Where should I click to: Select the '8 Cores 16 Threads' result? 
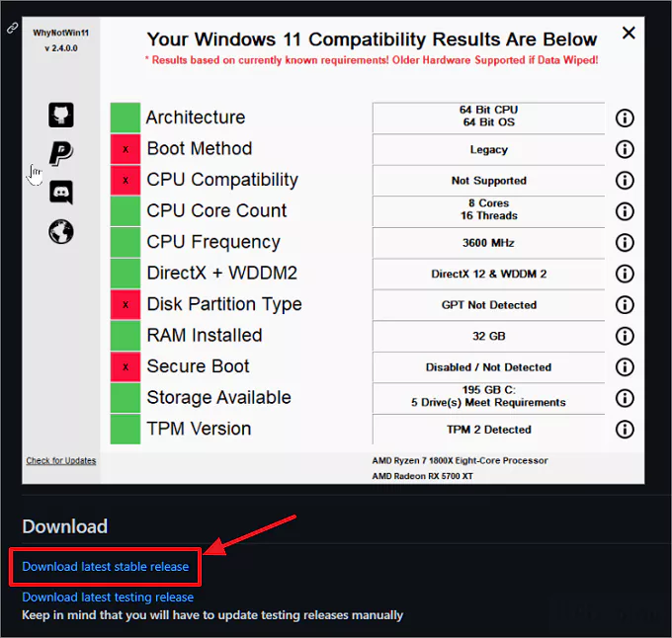tap(488, 211)
